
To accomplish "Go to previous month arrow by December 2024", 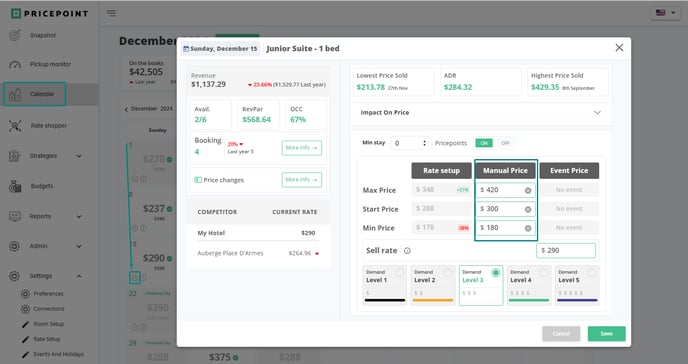I will 126,109.
